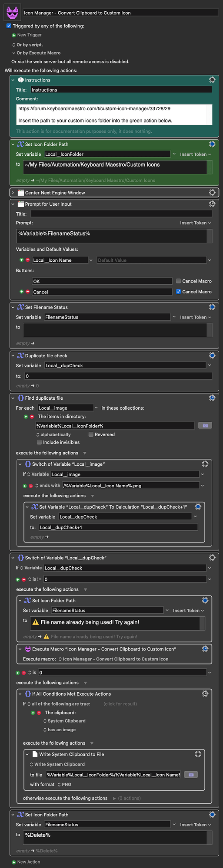The width and height of the screenshot is (223, 868).
Task: Open gear menu of Center Next Engine Window
Action: tap(212, 192)
